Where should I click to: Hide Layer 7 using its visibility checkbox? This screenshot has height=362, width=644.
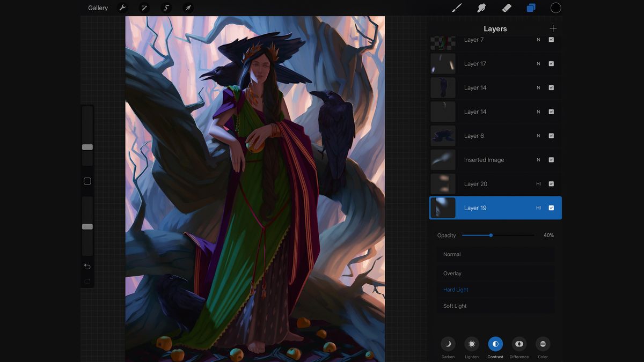551,39
